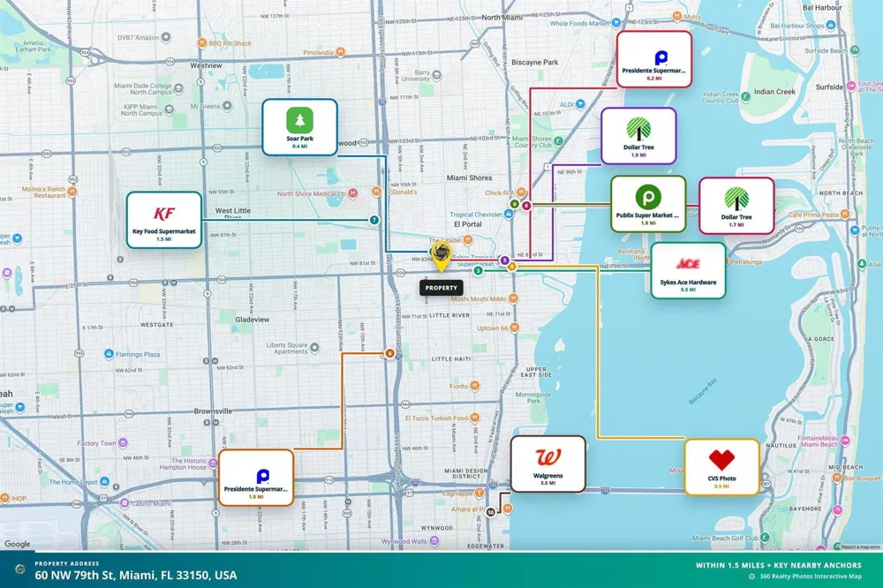Viewport: 883px width, 588px height.
Task: Click the Factory Town pin
Action: pos(122,443)
